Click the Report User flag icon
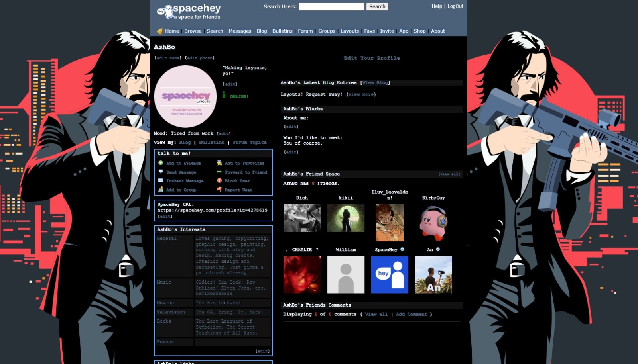 click(x=219, y=190)
